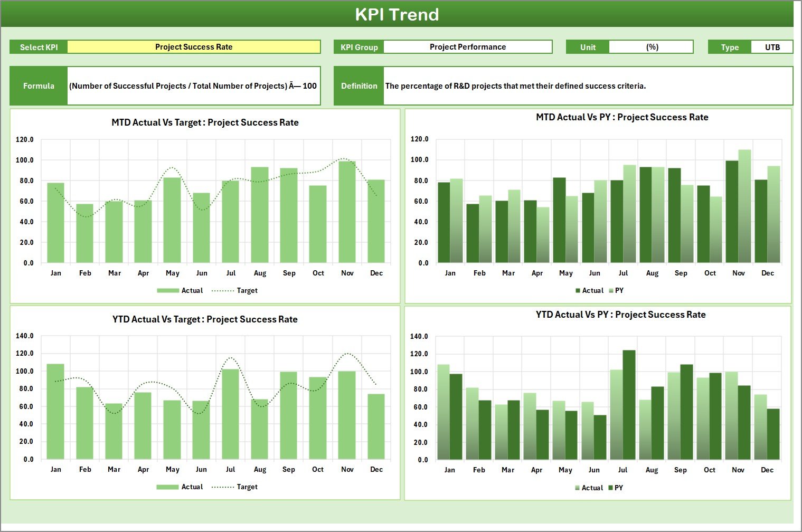Click the green Select KPI label
The image size is (802, 532).
click(x=39, y=47)
